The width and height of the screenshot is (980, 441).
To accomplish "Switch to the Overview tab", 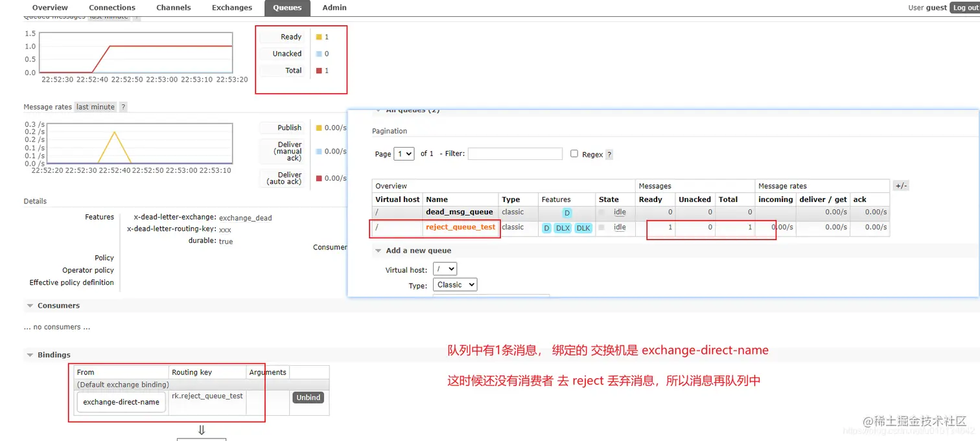I will (50, 8).
